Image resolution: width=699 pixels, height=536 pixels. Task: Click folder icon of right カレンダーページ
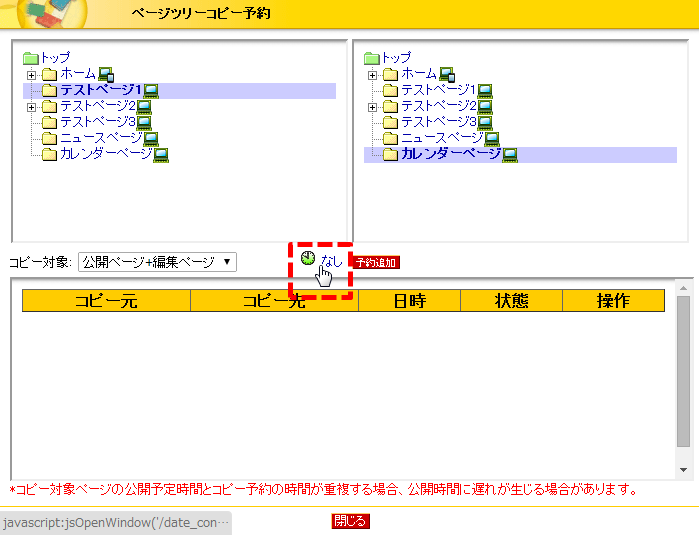[x=391, y=155]
